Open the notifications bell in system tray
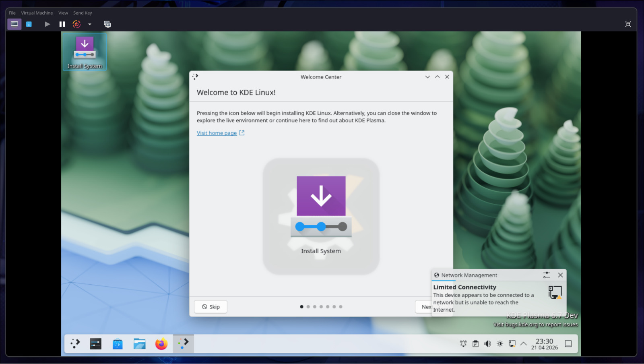 click(x=463, y=343)
